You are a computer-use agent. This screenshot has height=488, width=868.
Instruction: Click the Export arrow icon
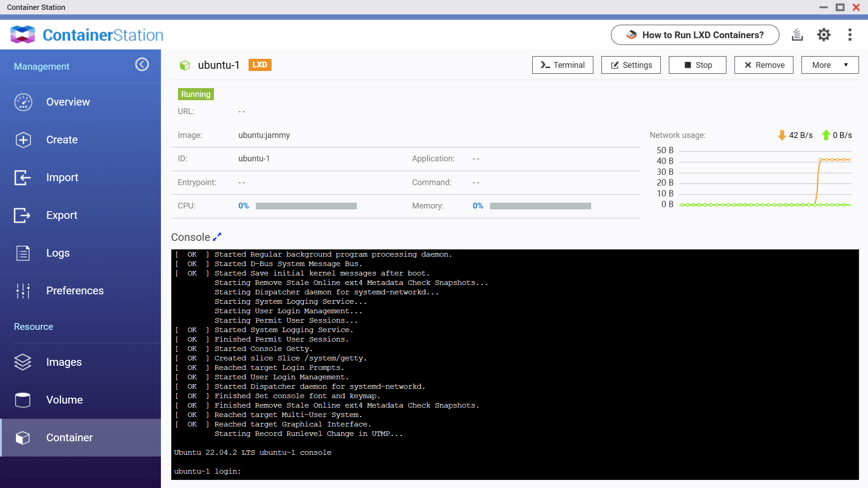coord(22,215)
